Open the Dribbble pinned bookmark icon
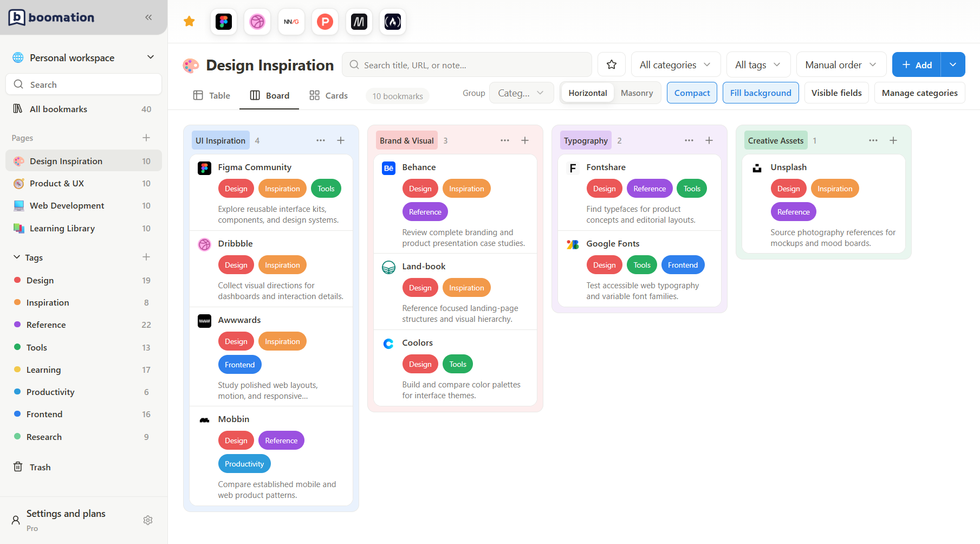The width and height of the screenshot is (980, 544). [x=257, y=22]
